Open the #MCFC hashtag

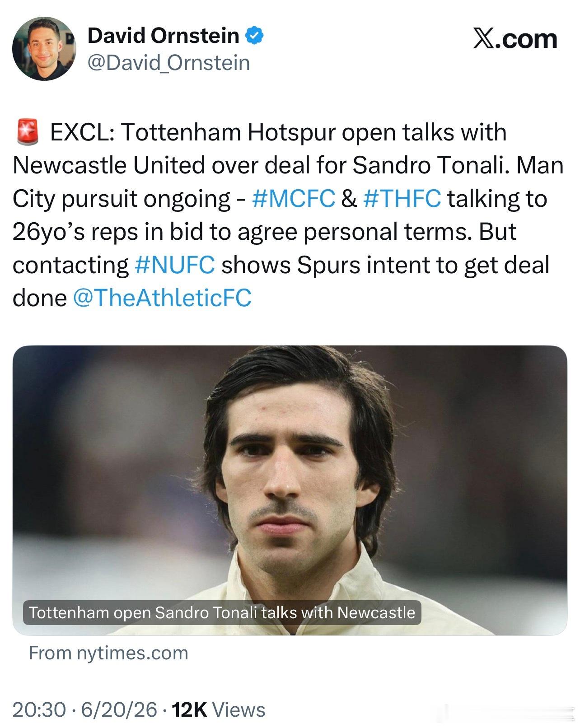[x=294, y=198]
